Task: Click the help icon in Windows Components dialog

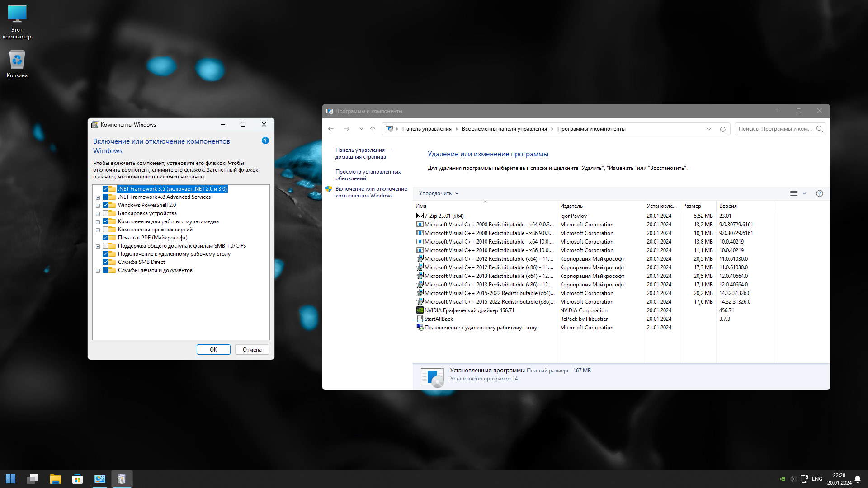Action: click(265, 141)
